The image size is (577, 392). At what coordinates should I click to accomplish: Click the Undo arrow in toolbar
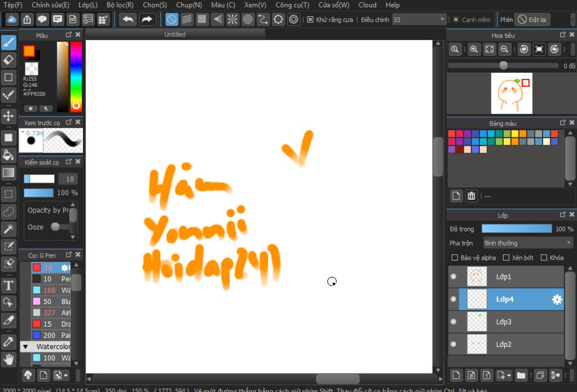[x=128, y=19]
